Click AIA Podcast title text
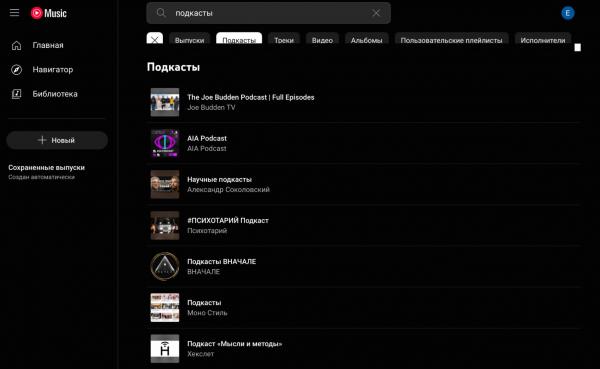Image resolution: width=600 pixels, height=369 pixels. (x=207, y=138)
